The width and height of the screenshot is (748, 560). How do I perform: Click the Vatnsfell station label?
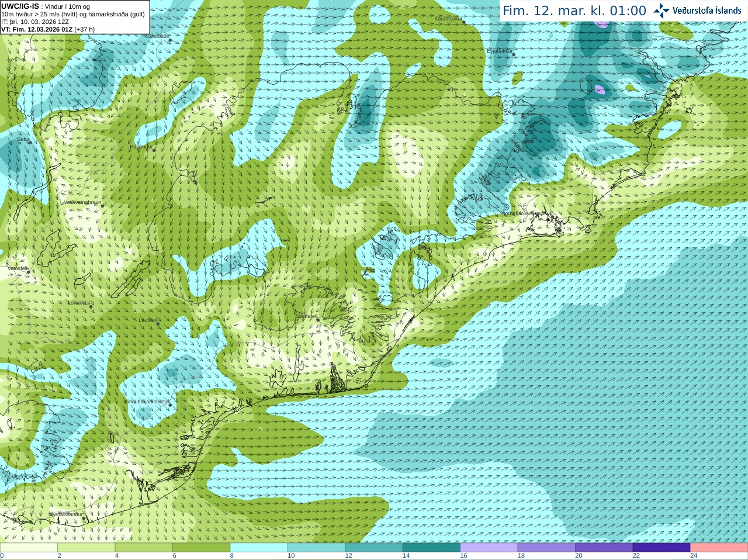pyautogui.click(x=18, y=268)
